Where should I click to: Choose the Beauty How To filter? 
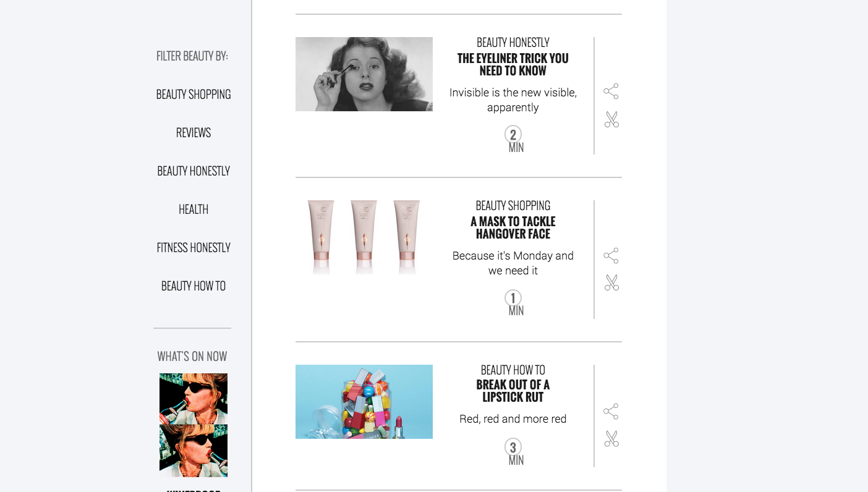(x=194, y=286)
